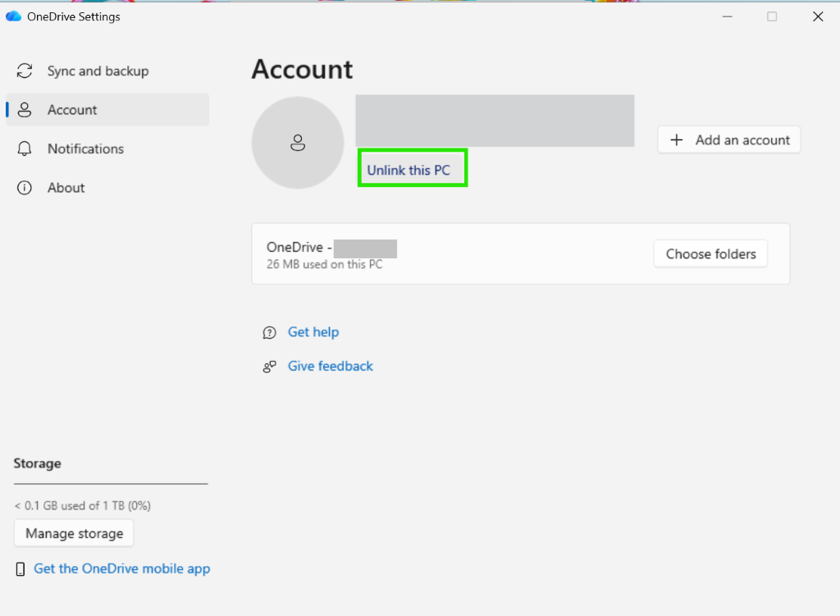This screenshot has height=616, width=840.
Task: Click the feedback people icon
Action: [x=269, y=367]
